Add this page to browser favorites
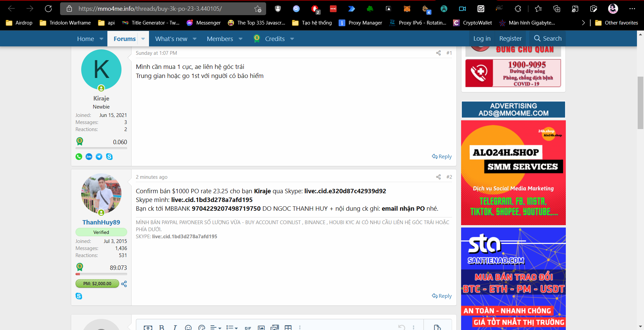The width and height of the screenshot is (644, 330). click(x=258, y=9)
